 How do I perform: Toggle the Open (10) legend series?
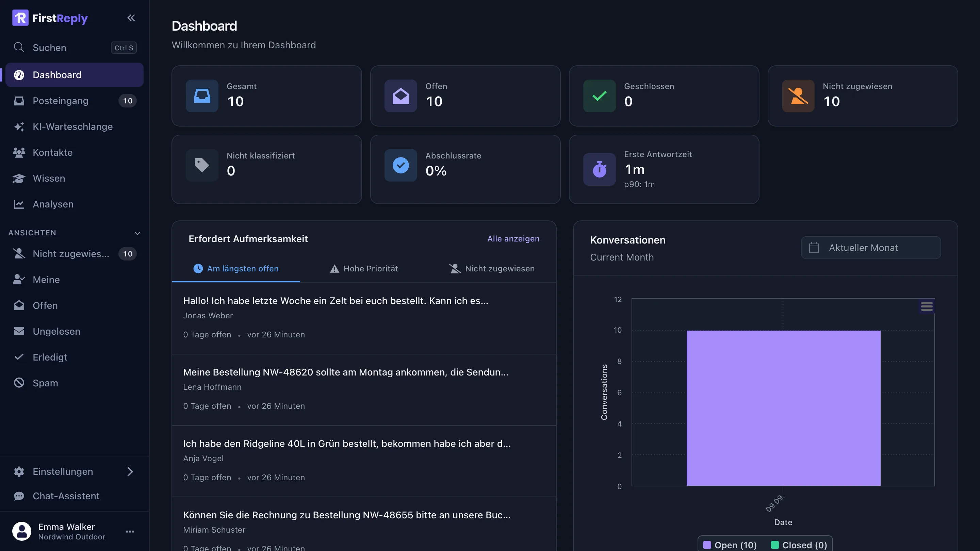730,545
